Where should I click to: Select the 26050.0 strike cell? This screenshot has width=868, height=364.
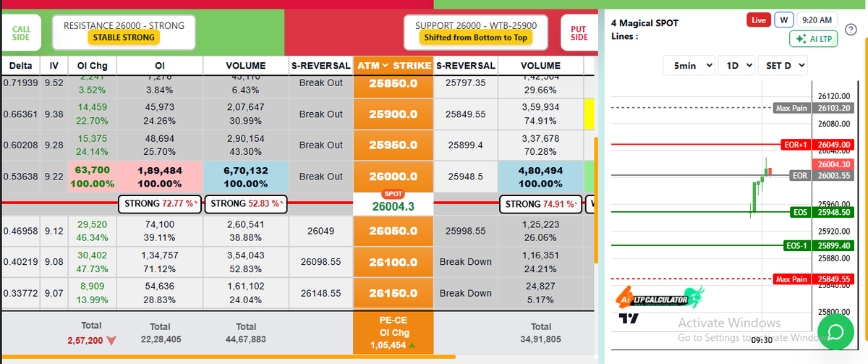393,231
